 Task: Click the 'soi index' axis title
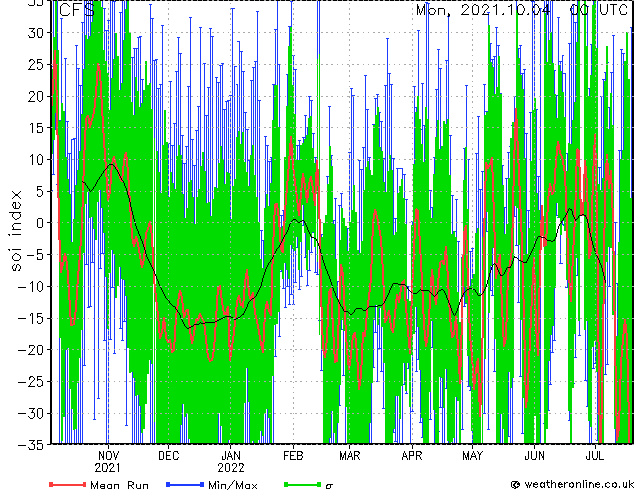tap(15, 231)
